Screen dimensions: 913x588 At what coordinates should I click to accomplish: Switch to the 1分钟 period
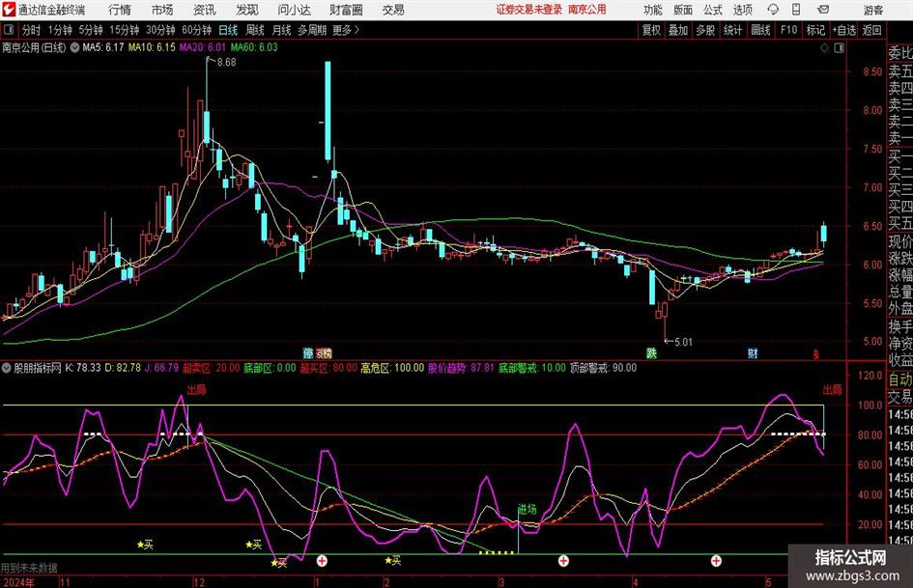click(x=60, y=30)
